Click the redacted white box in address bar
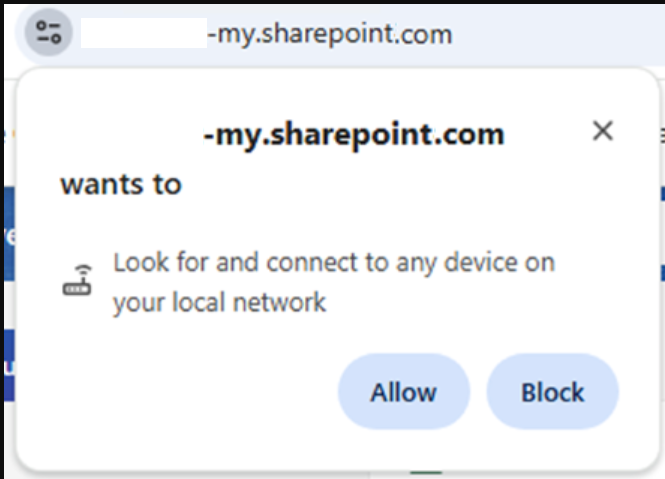Screen dimensions: 665x479 (143, 34)
